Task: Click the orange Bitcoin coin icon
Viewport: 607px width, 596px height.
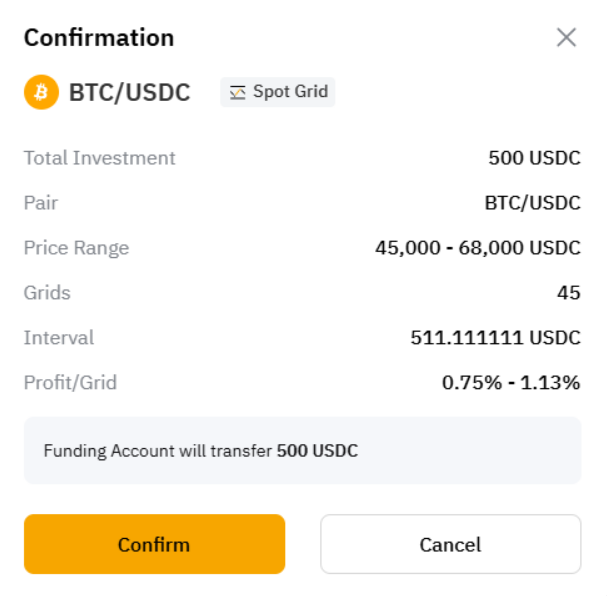Action: tap(41, 93)
